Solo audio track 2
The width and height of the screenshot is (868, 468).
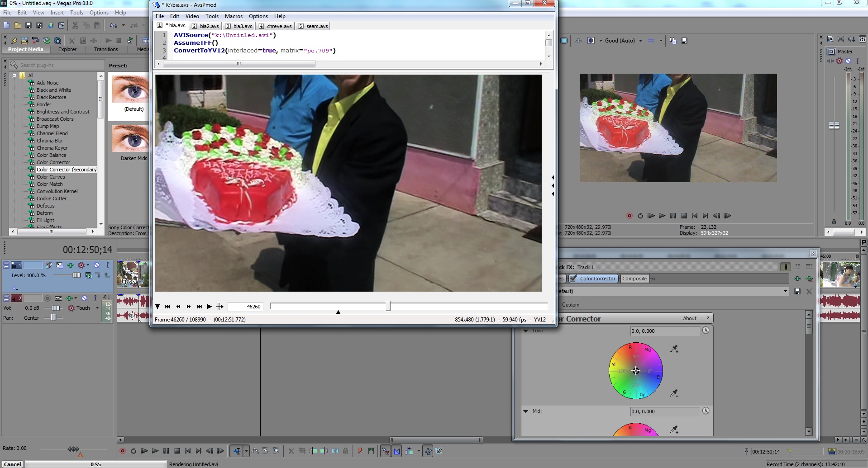(95, 298)
